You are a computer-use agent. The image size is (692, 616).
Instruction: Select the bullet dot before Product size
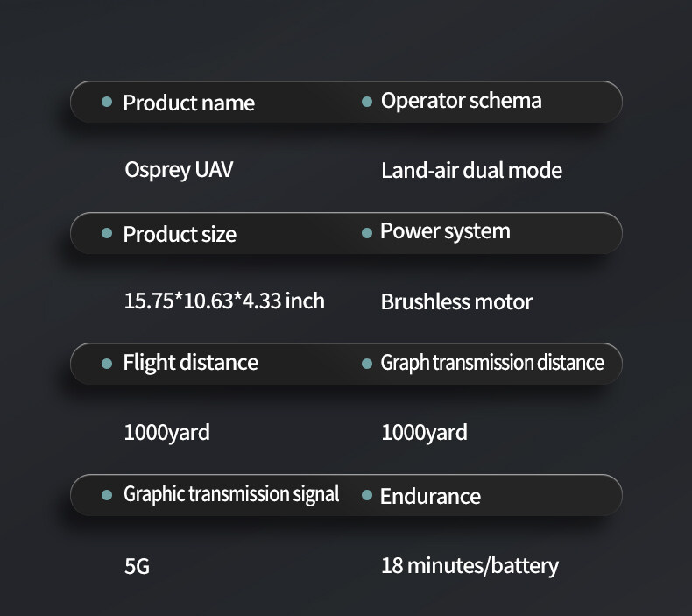pyautogui.click(x=107, y=234)
